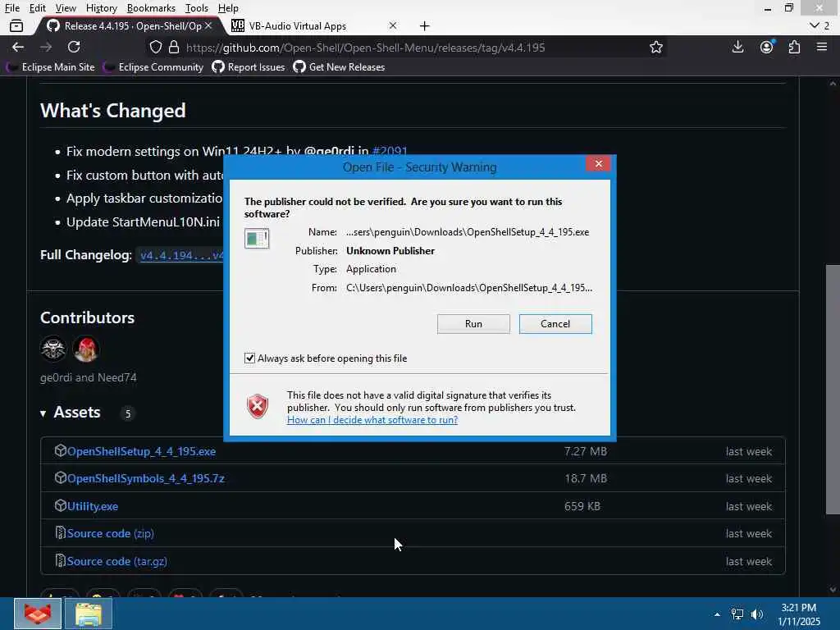Download OpenShellSetup_4_4_195.exe asset
This screenshot has height=630, width=840.
pyautogui.click(x=141, y=452)
